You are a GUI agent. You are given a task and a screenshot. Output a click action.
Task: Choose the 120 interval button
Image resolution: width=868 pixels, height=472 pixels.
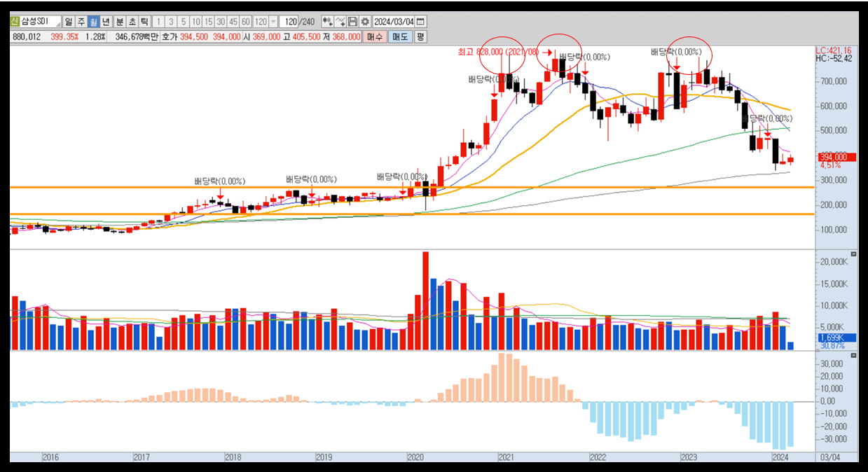(261, 22)
